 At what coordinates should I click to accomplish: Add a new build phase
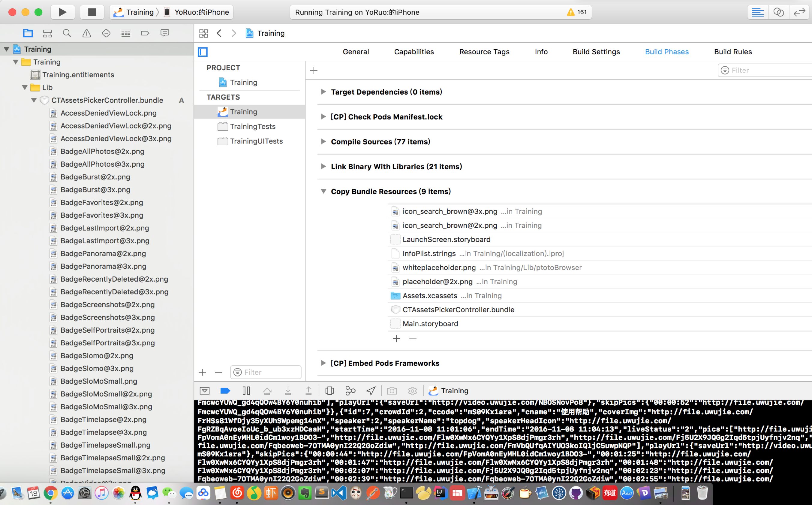314,71
